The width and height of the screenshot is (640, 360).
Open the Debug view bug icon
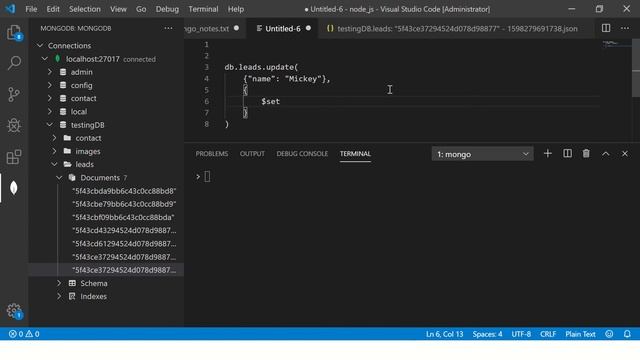pyautogui.click(x=14, y=125)
